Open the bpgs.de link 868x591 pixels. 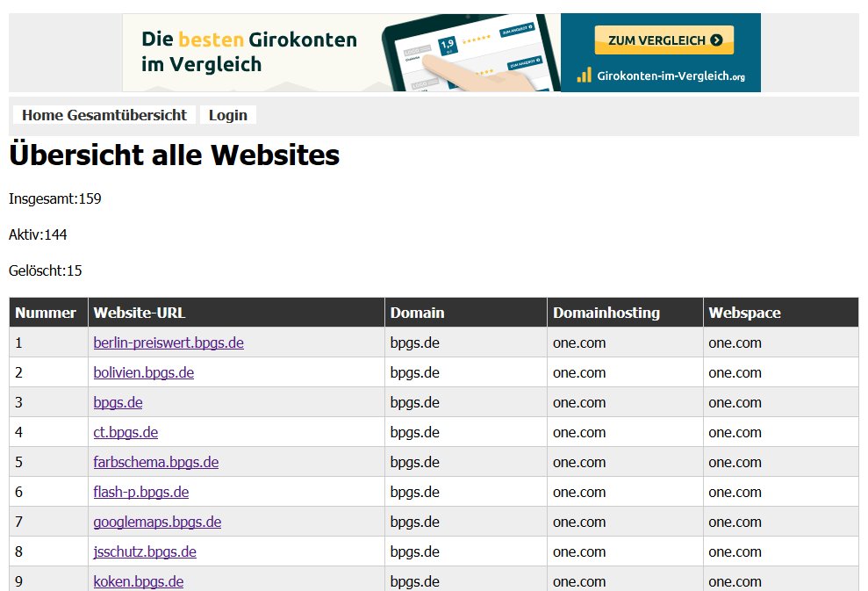click(118, 402)
